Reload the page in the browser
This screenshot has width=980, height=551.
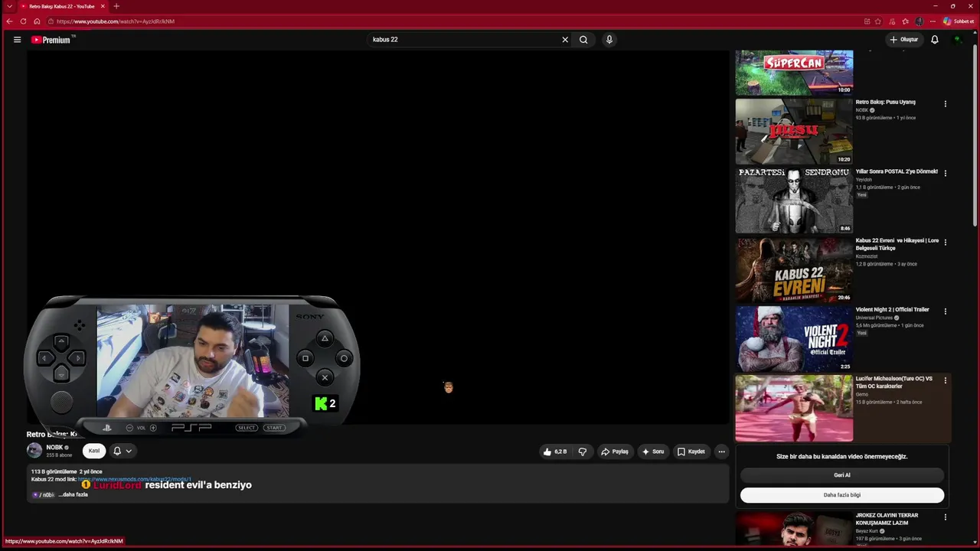(x=23, y=21)
